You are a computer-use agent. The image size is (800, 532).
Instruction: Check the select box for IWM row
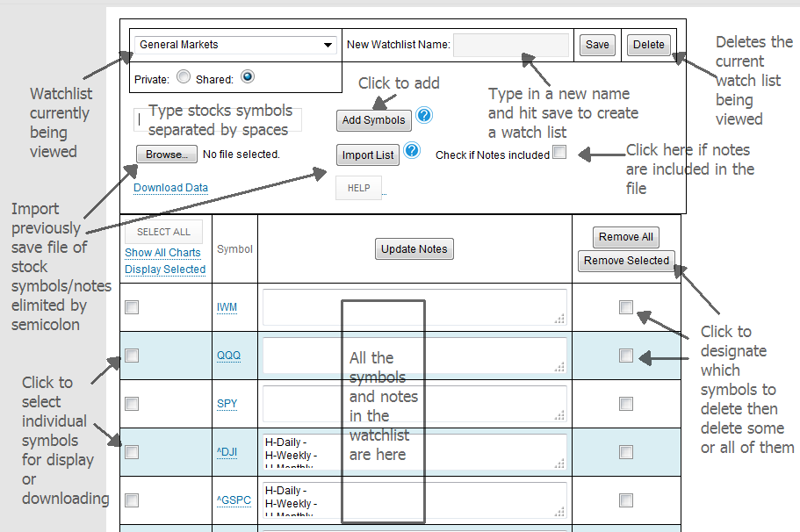[132, 307]
